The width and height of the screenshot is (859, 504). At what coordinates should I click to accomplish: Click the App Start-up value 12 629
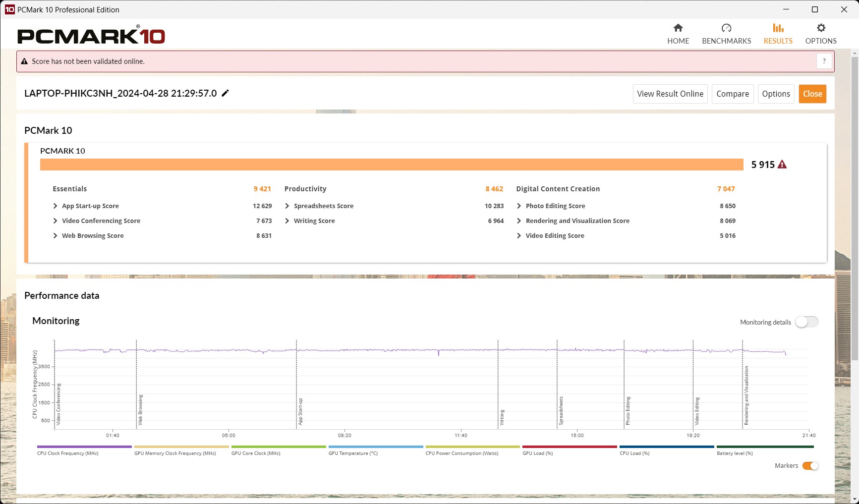click(262, 206)
